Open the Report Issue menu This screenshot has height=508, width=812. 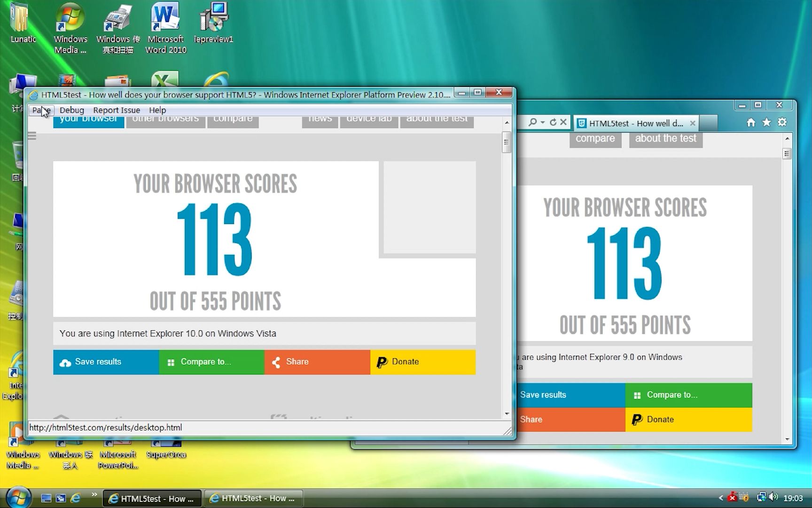click(117, 110)
